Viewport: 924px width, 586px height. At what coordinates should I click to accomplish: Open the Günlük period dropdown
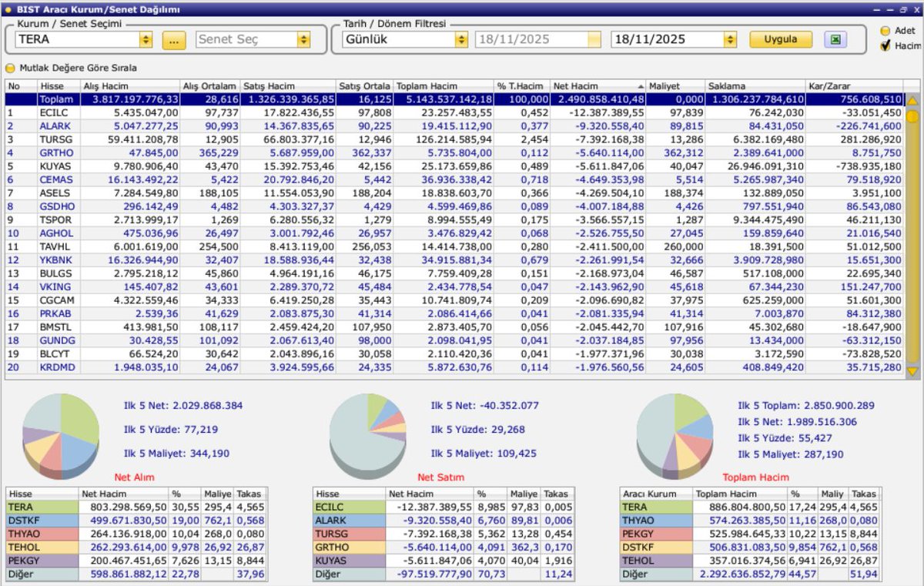coord(461,39)
